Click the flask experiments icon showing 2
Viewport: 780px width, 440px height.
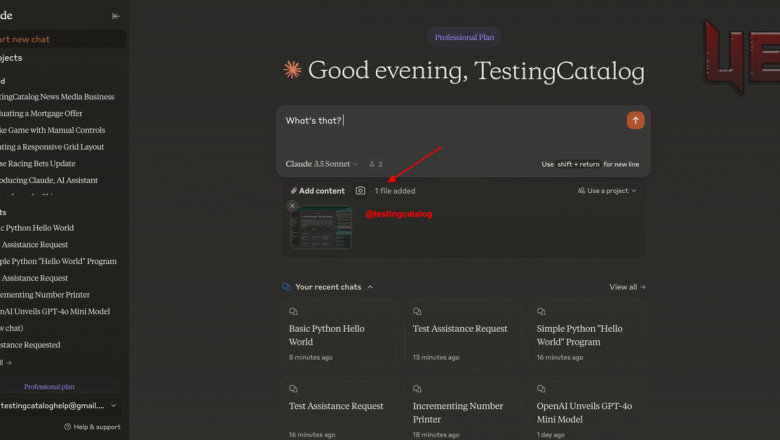point(376,164)
